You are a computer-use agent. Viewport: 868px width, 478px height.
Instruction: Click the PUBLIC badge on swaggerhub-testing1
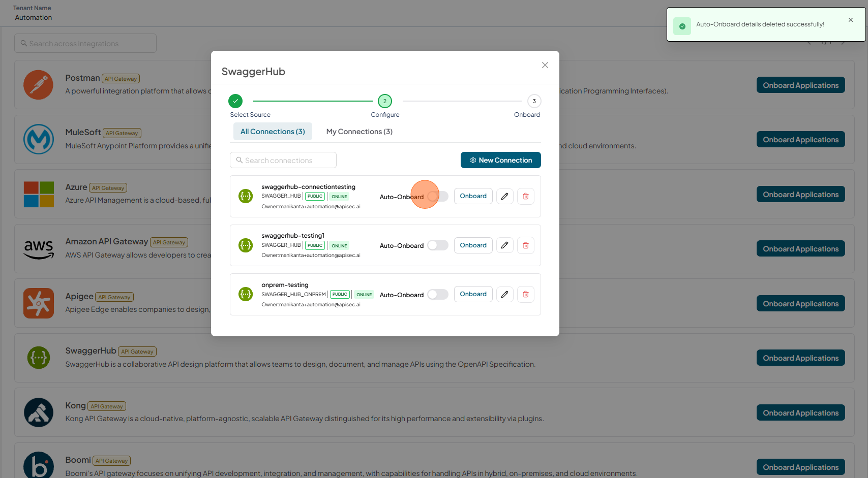(x=315, y=245)
